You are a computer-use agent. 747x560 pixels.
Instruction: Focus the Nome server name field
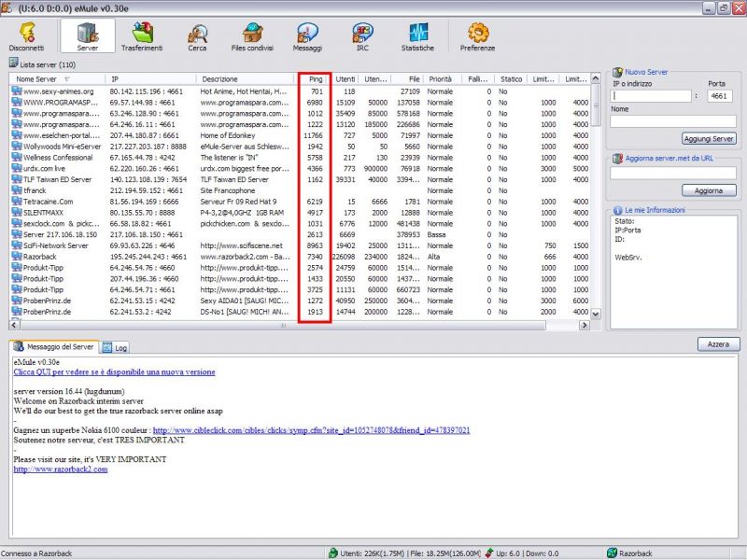(x=673, y=121)
